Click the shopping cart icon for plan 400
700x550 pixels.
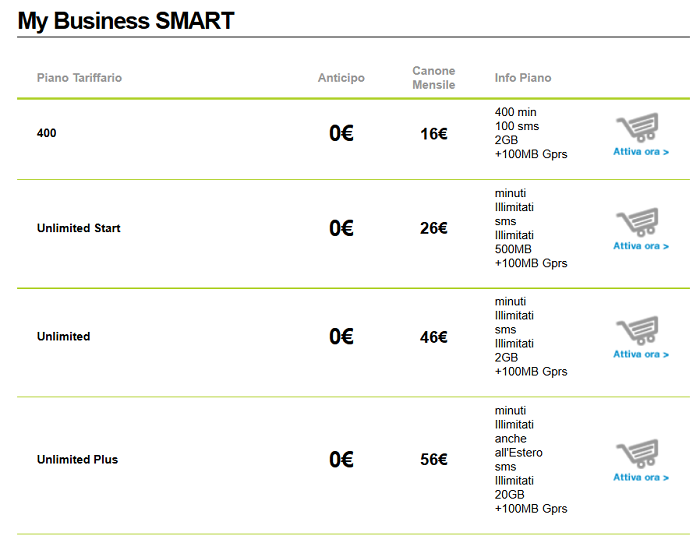tap(638, 127)
